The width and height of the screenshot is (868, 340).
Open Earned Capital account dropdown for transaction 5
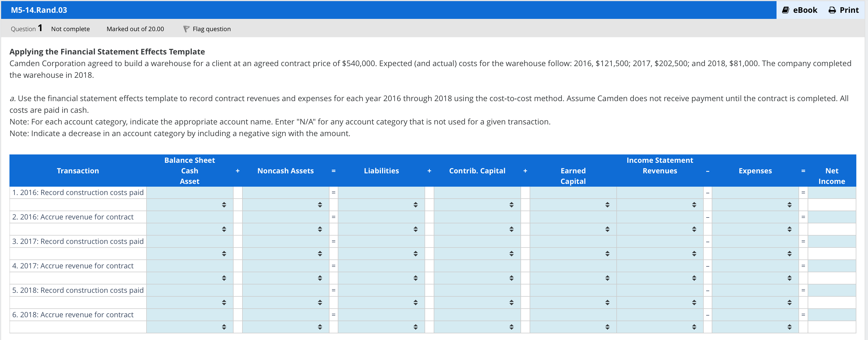click(573, 302)
